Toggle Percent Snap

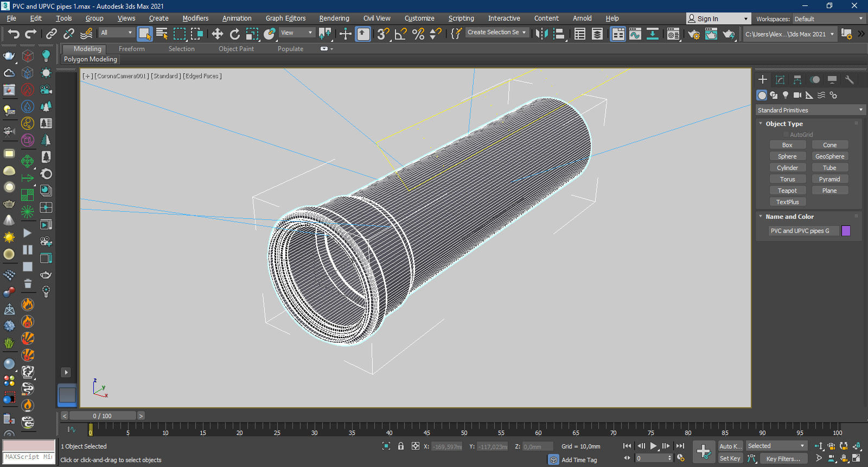click(418, 34)
